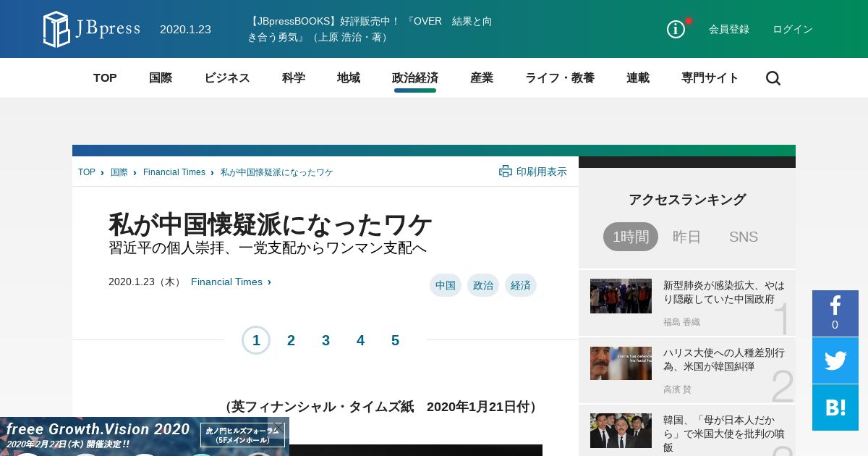The image size is (868, 456).
Task: Switch ranking to 昨日 tab
Action: tap(686, 237)
